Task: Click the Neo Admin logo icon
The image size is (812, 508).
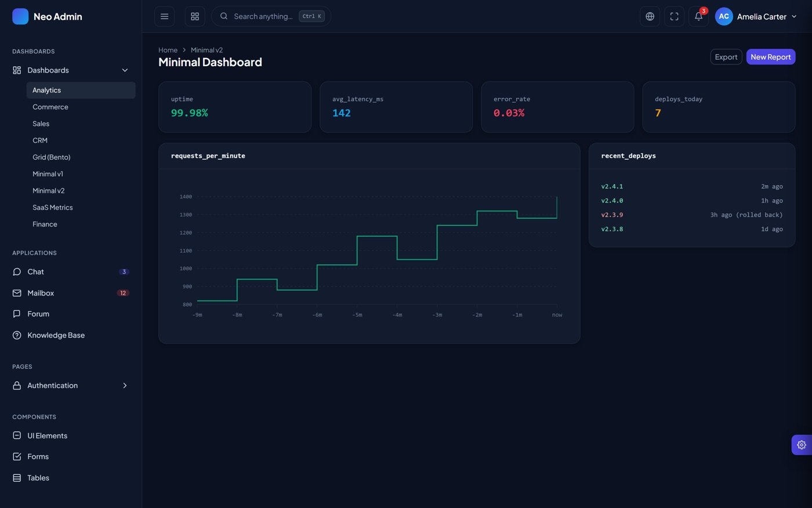Action: coord(20,16)
